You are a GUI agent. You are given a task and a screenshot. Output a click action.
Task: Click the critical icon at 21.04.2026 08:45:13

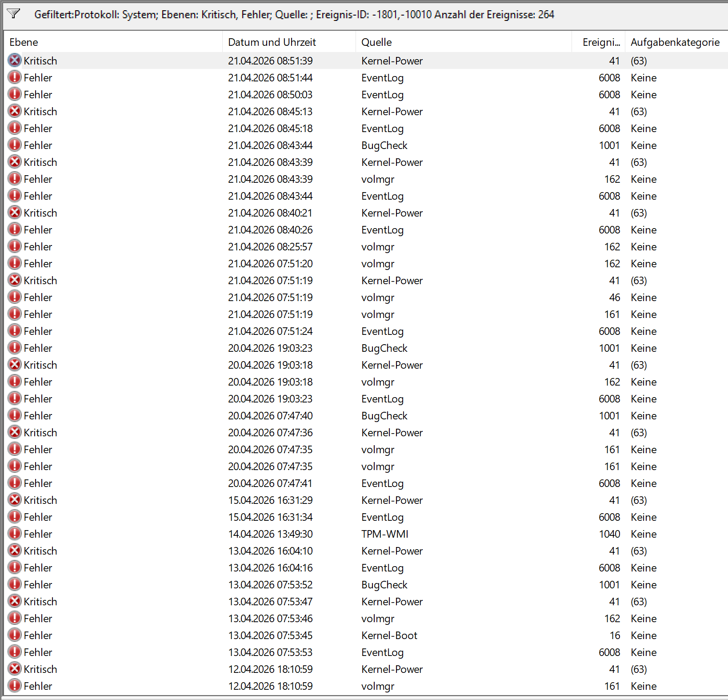[15, 111]
